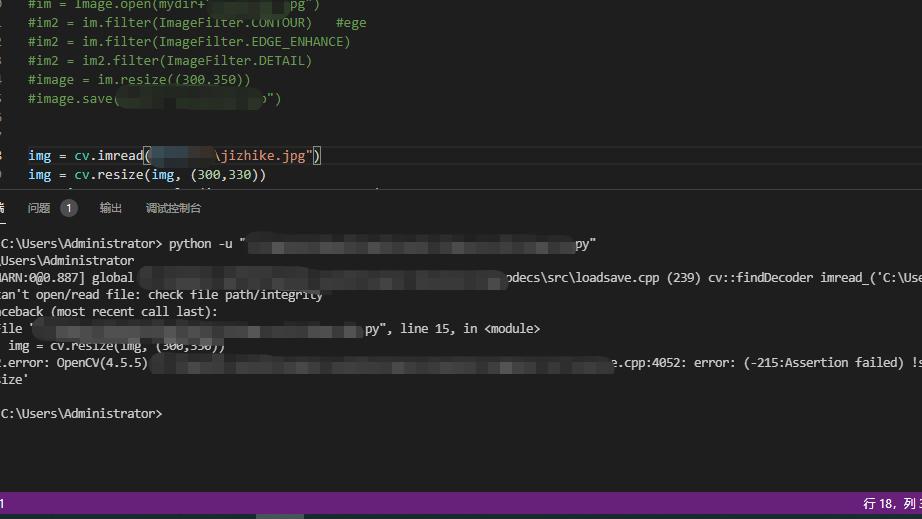Click the 'open/read file: check file path/integrity' message
This screenshot has width=922, height=519.
coord(179,295)
